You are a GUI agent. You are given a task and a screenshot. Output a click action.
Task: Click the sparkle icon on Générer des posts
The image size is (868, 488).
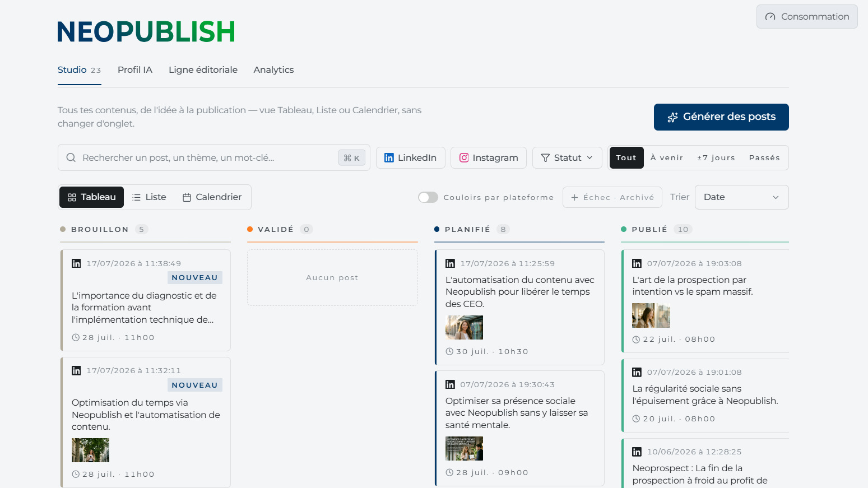tap(672, 117)
